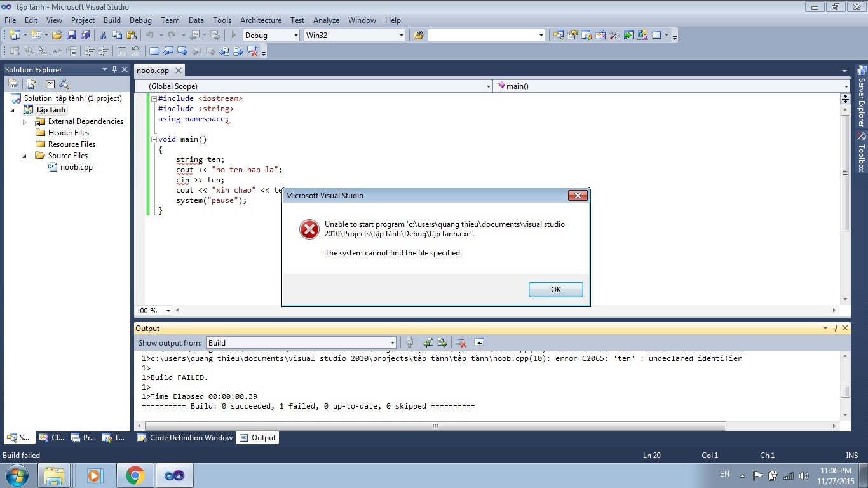The image size is (868, 488).
Task: Toggle Word Wrap in Output panel
Action: [479, 343]
